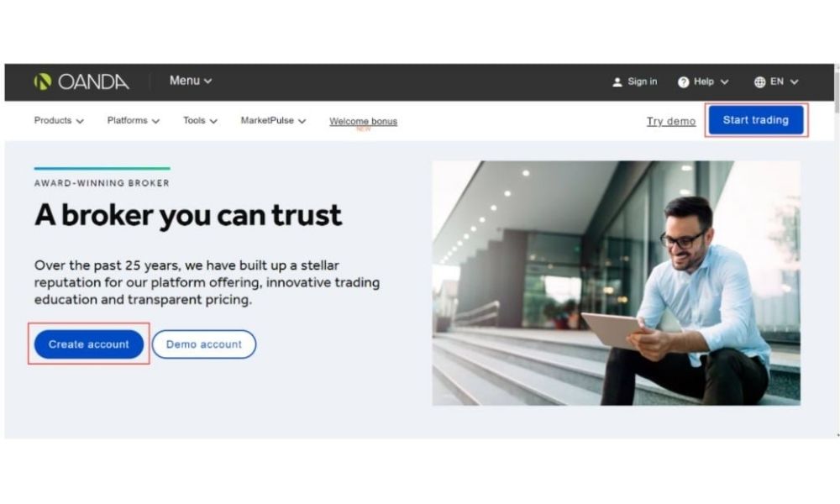Click the Create account button

89,344
